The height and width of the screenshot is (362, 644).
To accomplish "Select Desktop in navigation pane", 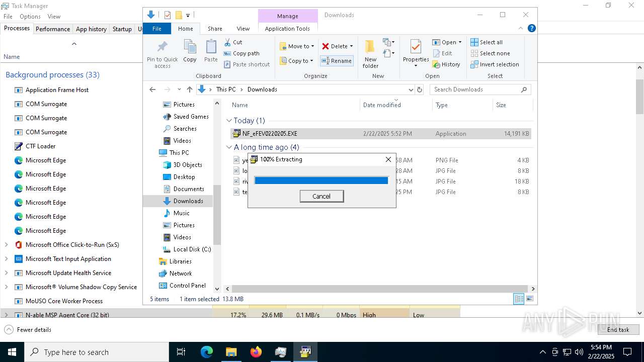I will coord(184,177).
